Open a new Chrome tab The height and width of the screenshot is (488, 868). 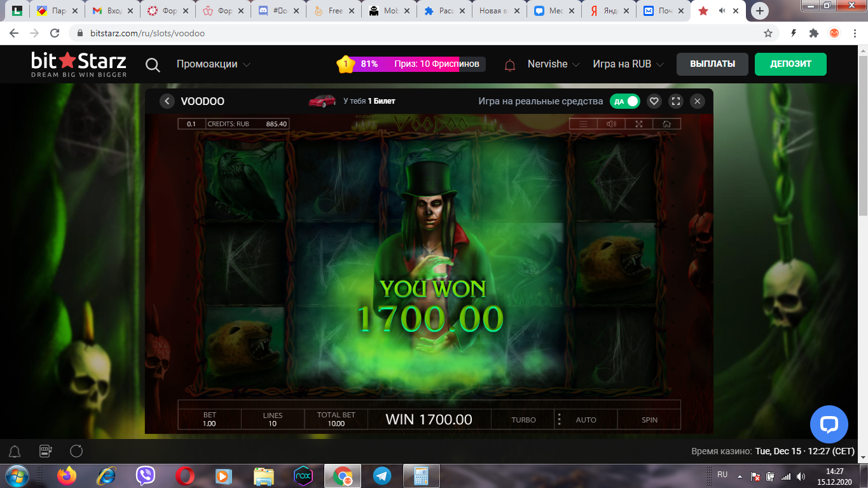coord(760,11)
